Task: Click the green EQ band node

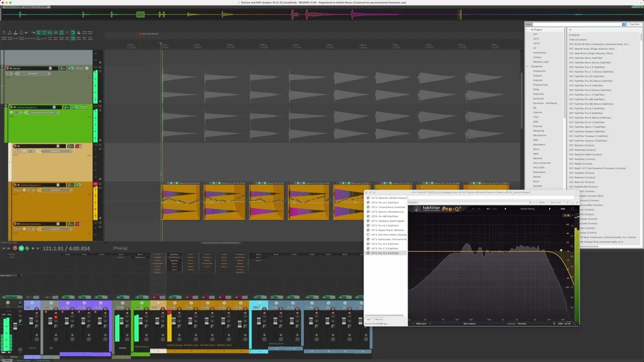Action: click(561, 250)
